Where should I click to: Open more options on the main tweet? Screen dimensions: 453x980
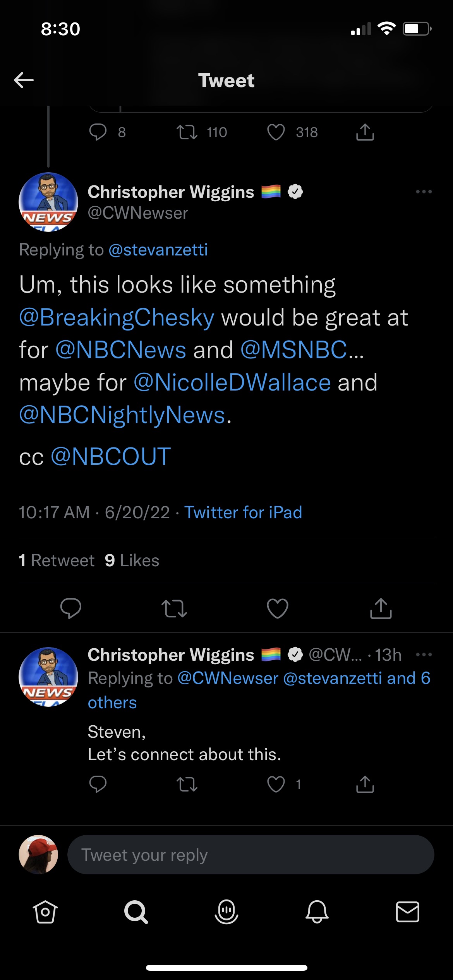click(424, 192)
